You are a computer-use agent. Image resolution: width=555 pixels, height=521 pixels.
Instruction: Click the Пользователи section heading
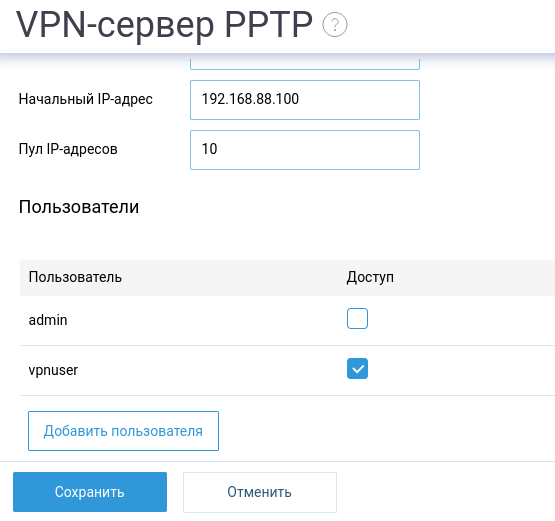tap(79, 207)
